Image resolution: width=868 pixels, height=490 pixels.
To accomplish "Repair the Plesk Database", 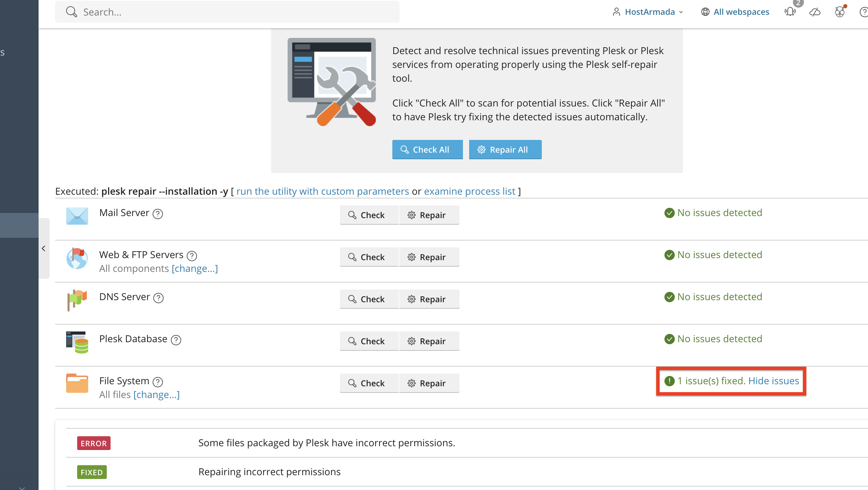I will [x=429, y=341].
